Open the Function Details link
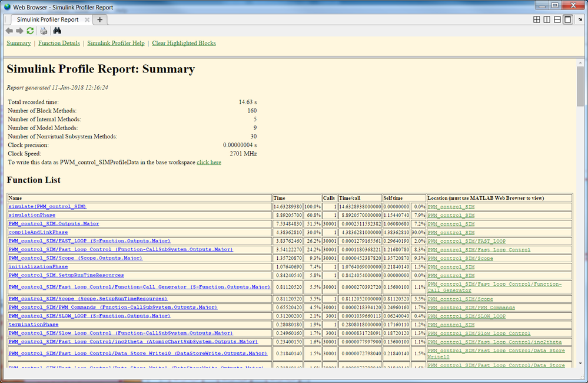588x383 pixels. (x=59, y=43)
